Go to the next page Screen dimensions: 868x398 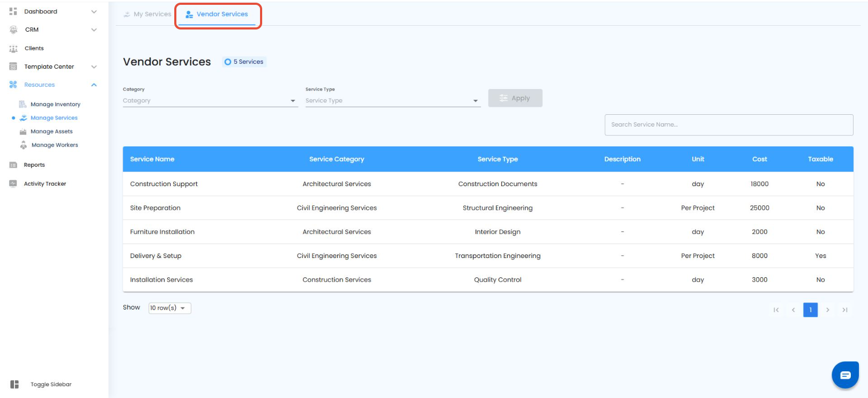point(828,310)
